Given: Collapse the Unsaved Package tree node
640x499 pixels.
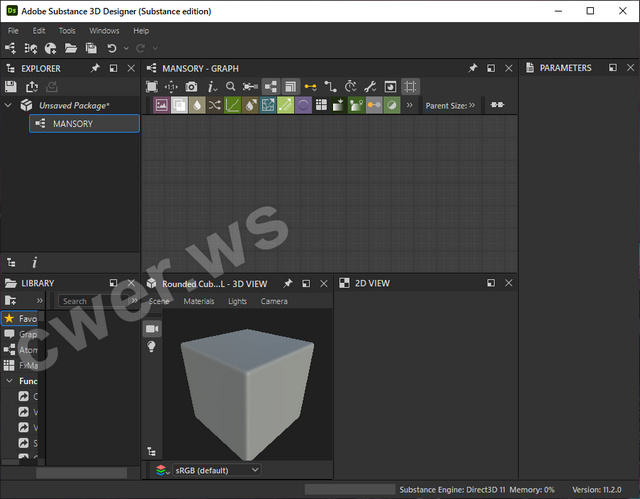Looking at the screenshot, I should pyautogui.click(x=9, y=105).
